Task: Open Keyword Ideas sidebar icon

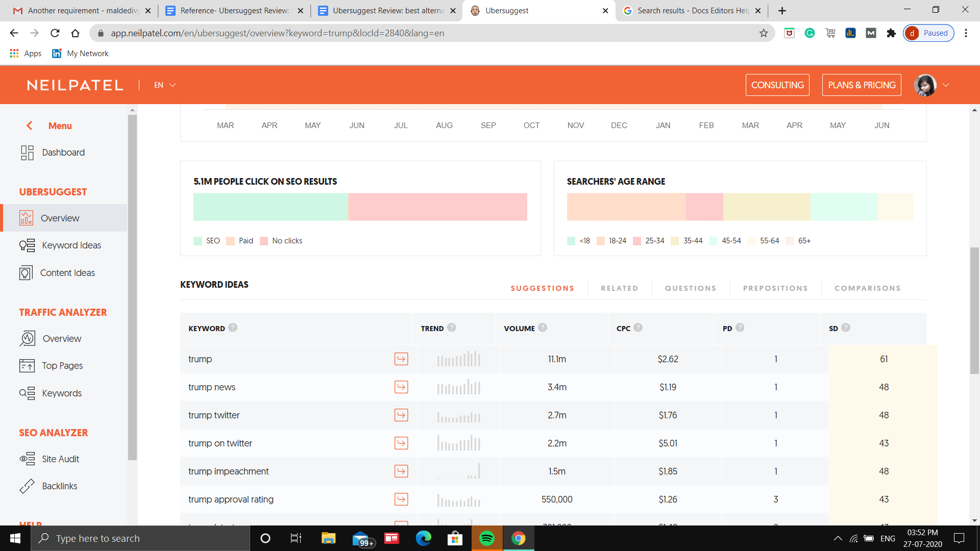Action: [x=27, y=245]
